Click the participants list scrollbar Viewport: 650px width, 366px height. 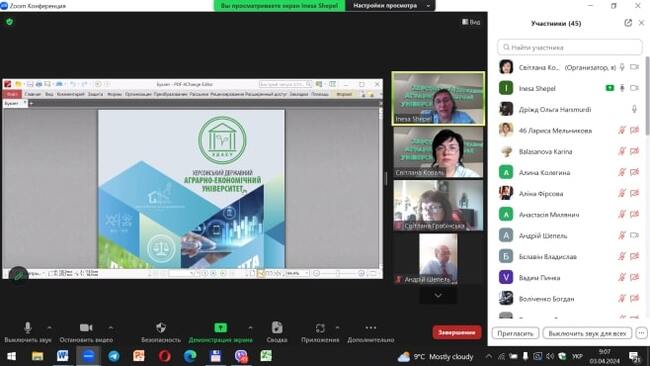tap(647, 95)
